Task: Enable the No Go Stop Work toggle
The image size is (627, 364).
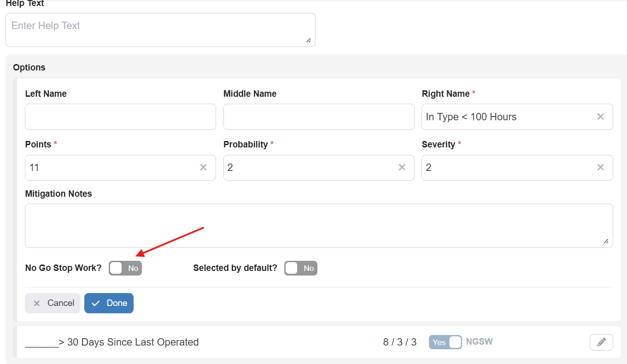Action: click(x=125, y=268)
